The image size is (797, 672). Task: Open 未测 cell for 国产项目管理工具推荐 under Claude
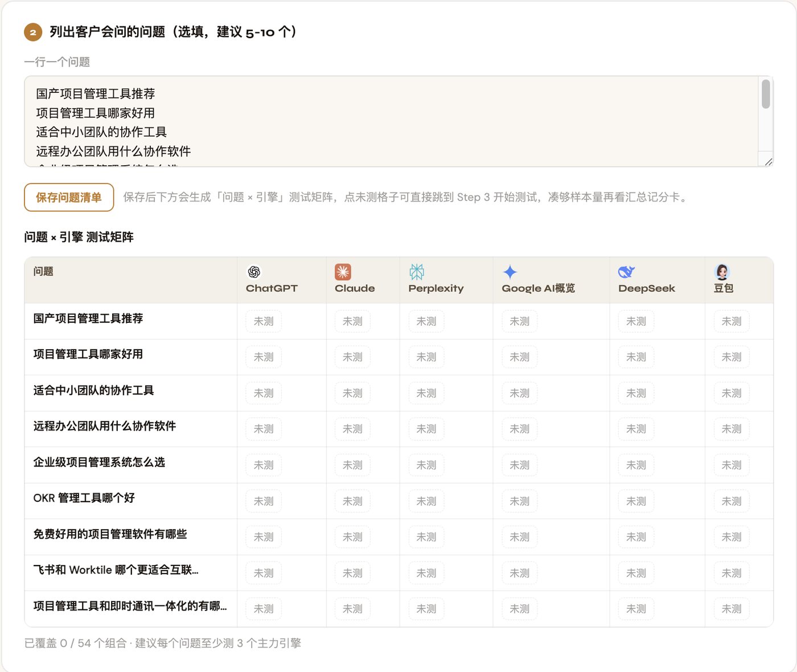click(x=352, y=321)
